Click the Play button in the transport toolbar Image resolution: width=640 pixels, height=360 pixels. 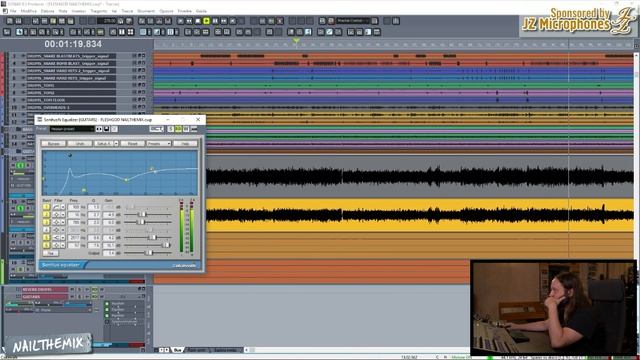click(207, 21)
